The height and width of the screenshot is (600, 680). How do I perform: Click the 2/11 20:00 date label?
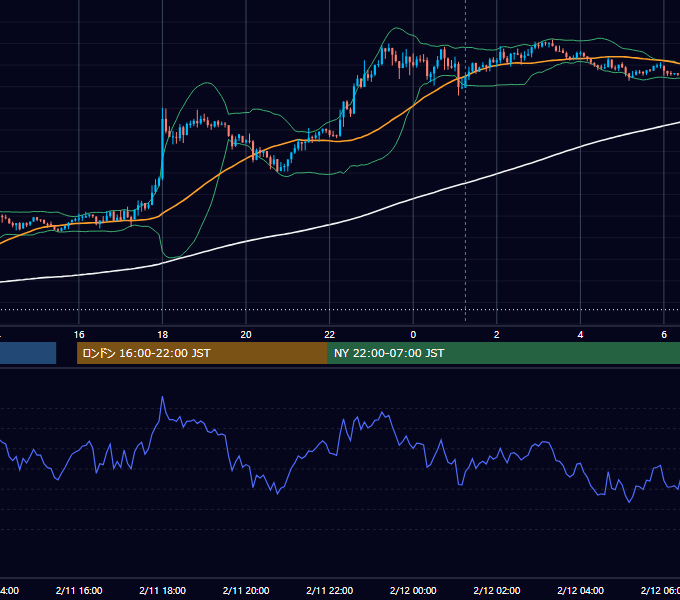tap(246, 590)
